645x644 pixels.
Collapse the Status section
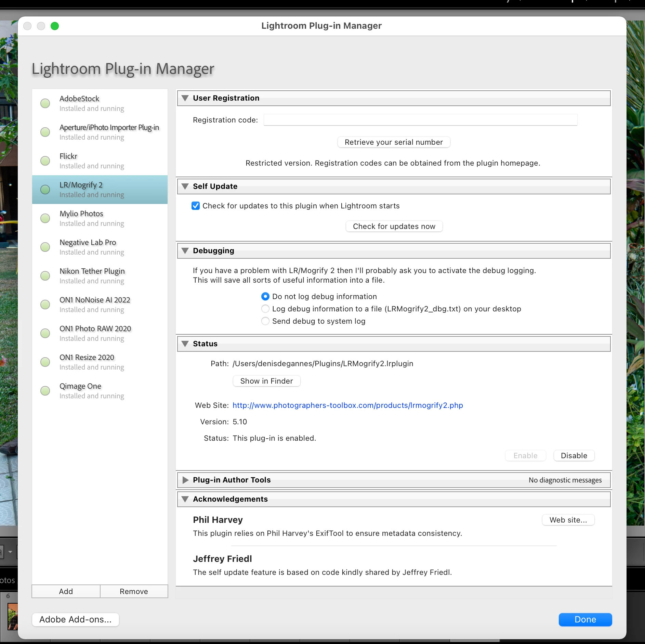tap(185, 344)
